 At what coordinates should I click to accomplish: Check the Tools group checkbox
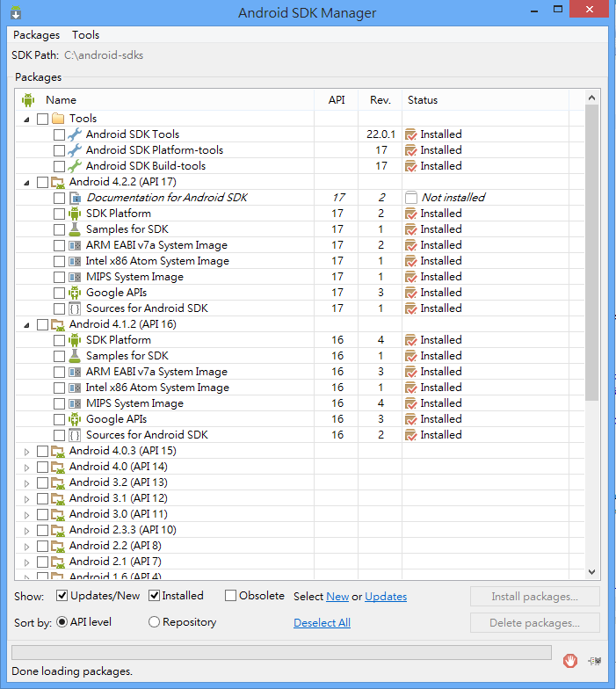[x=42, y=120]
